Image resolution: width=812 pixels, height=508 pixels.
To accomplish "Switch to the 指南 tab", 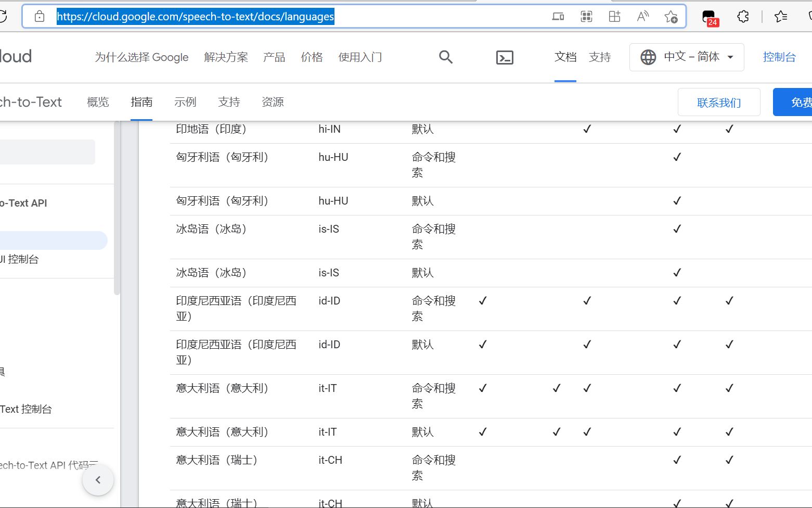I will point(141,102).
